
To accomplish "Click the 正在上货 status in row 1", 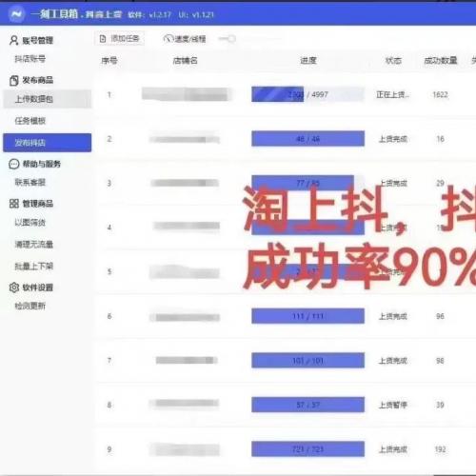I will pyautogui.click(x=392, y=94).
